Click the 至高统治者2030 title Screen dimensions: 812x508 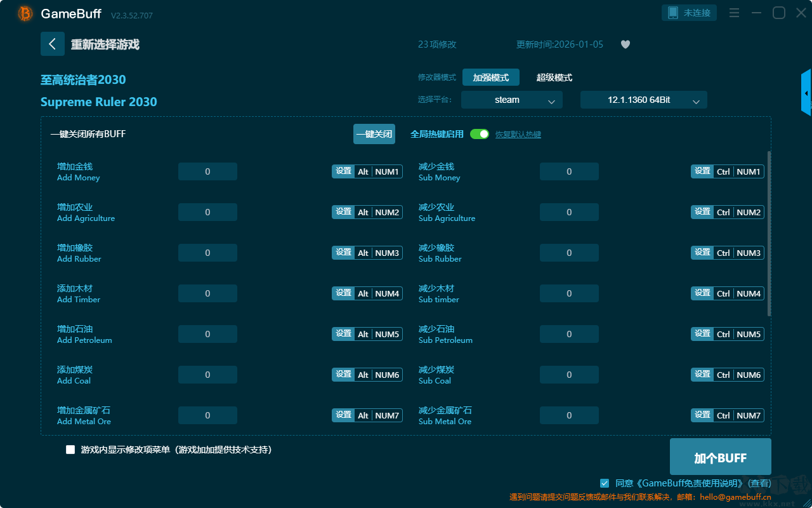pos(83,79)
